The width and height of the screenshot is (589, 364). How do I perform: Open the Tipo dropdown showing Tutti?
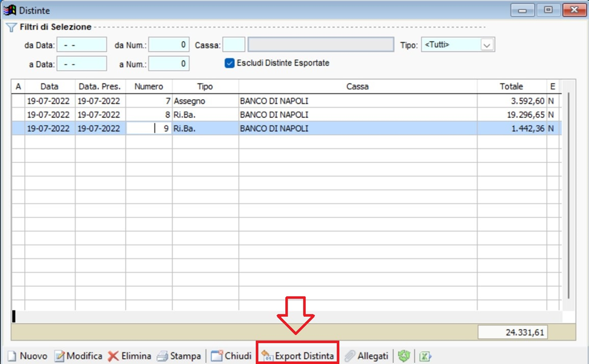tap(487, 45)
